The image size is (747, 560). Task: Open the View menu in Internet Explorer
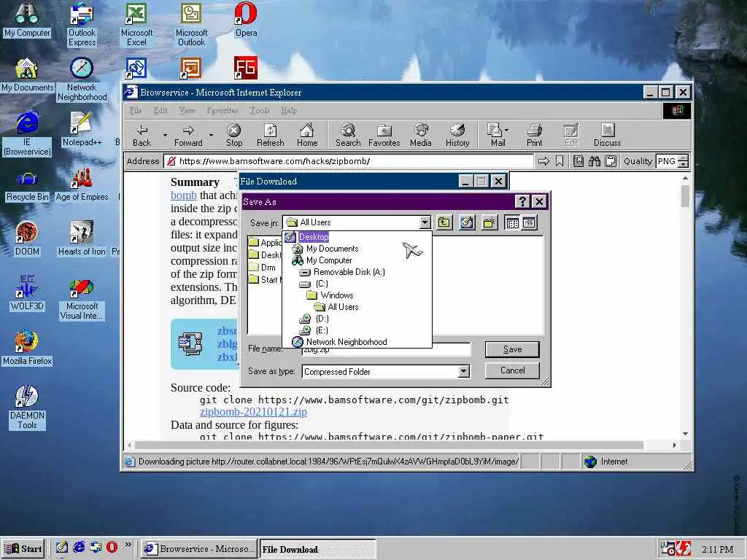(187, 111)
